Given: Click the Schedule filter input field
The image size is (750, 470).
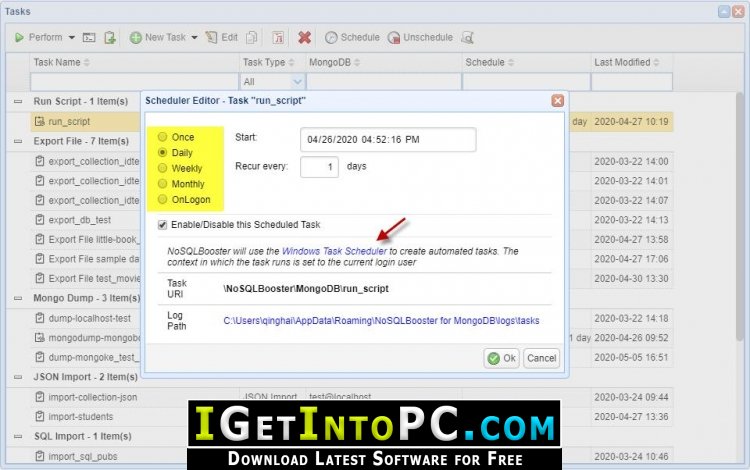Looking at the screenshot, I should coord(527,82).
